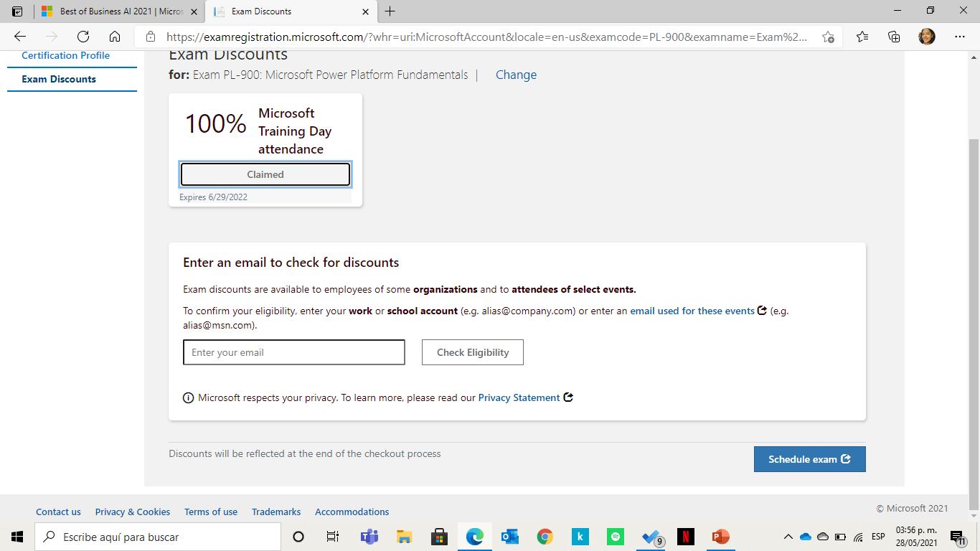Viewport: 980px width, 551px height.
Task: Select the Exam Discounts browser tab
Action: (x=291, y=11)
